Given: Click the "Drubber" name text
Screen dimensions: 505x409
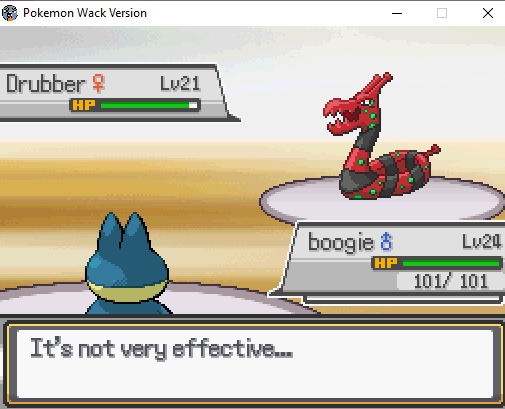Looking at the screenshot, I should pyautogui.click(x=46, y=84).
